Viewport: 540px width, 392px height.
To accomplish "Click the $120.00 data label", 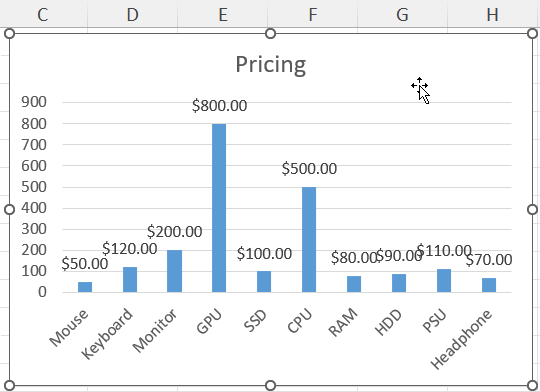I will pos(130,248).
